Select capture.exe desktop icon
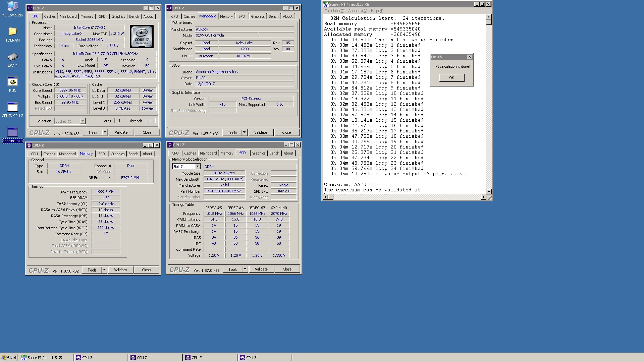Image resolution: width=644 pixels, height=362 pixels. [x=12, y=135]
